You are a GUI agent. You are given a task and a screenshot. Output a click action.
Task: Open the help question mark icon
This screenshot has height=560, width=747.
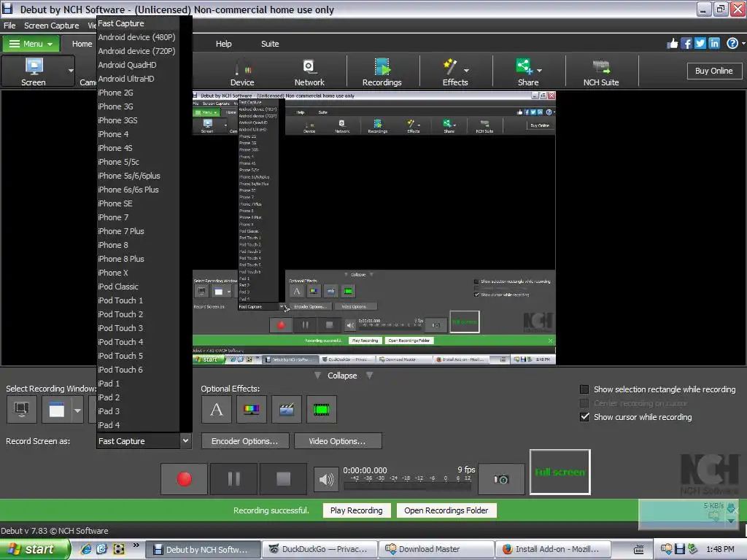732,44
